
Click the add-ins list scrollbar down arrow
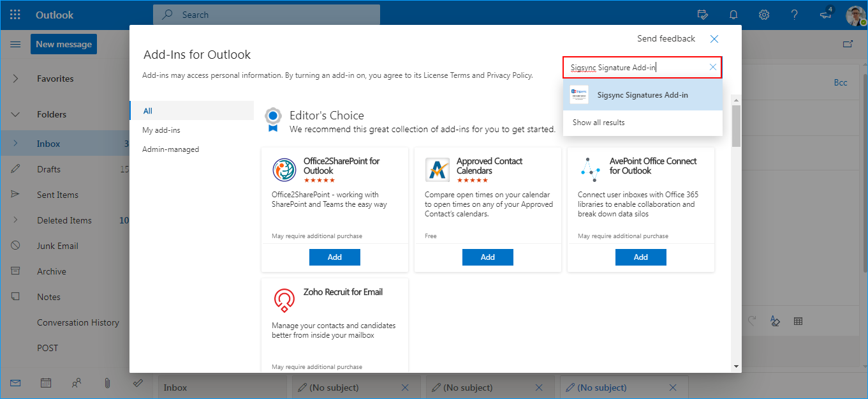coord(737,366)
